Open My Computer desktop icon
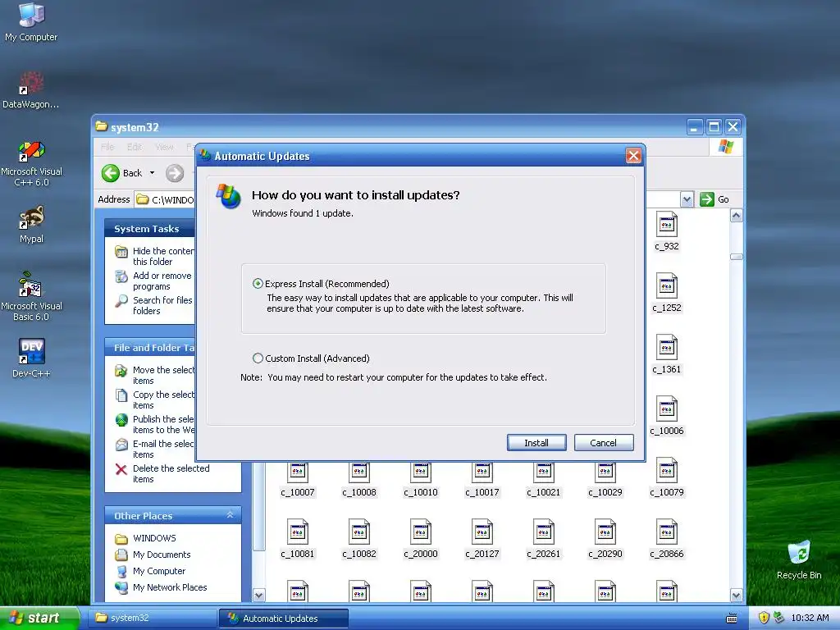This screenshot has height=630, width=840. point(31,21)
